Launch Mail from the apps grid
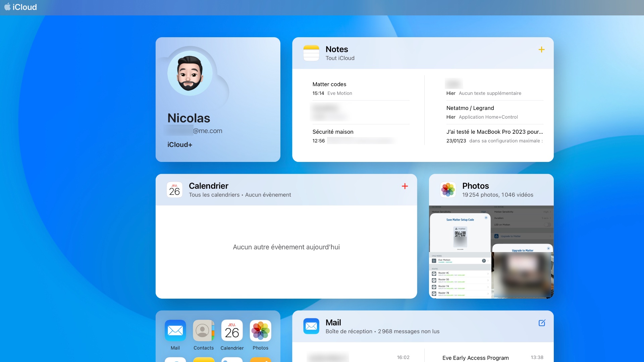This screenshot has width=644, height=362. [x=175, y=330]
